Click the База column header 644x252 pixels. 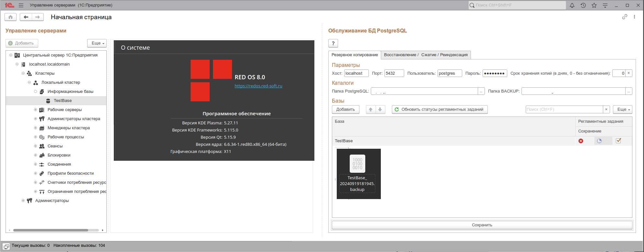point(454,126)
